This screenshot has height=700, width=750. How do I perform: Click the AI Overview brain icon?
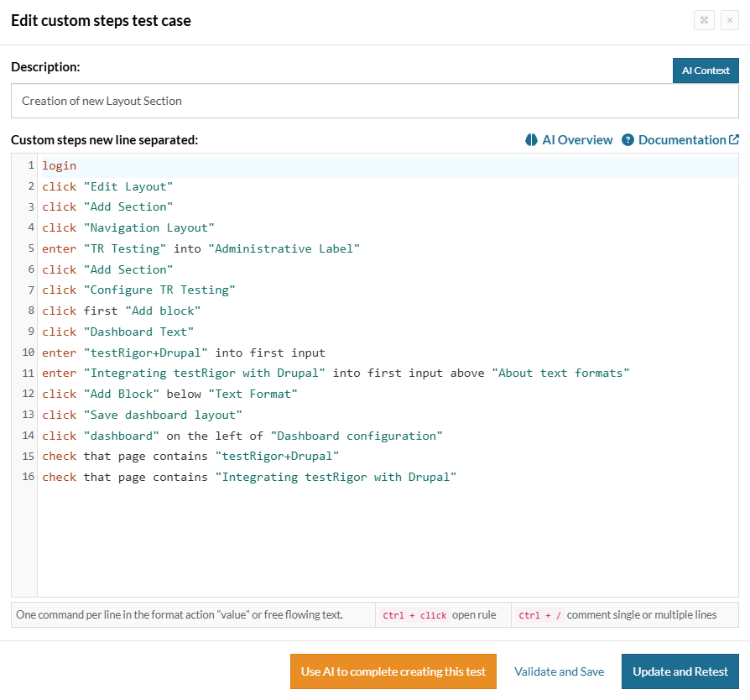[x=531, y=140]
